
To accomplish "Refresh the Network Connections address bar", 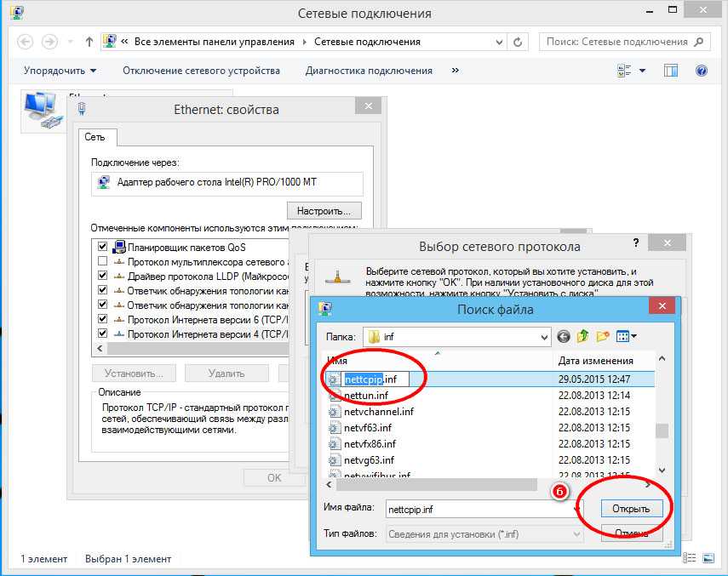I will [x=519, y=42].
